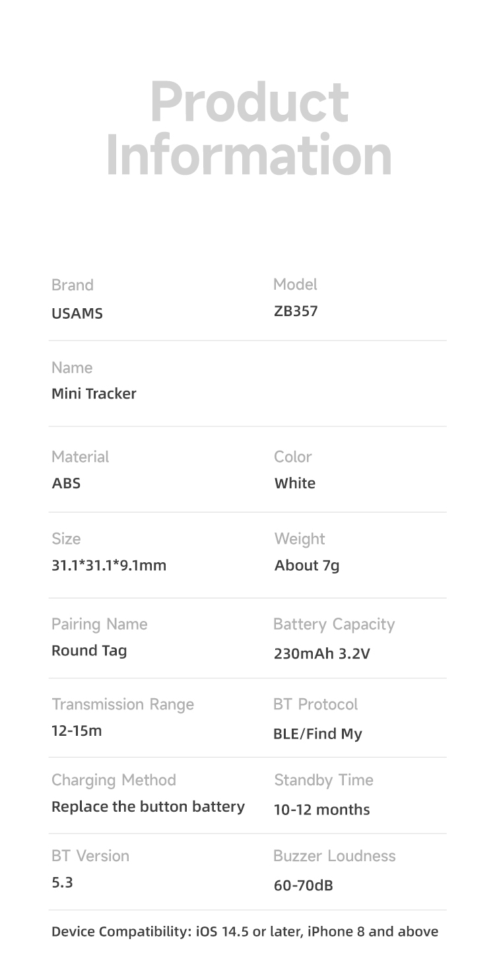Click the About 7g weight value
Screen dimensions: 495x980
point(307,566)
